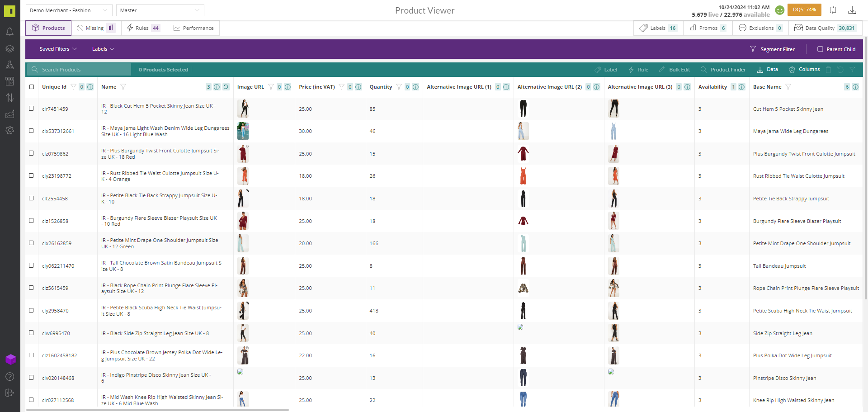The height and width of the screenshot is (412, 868).
Task: Click the notifications bell icon in sidebar
Action: [9, 32]
